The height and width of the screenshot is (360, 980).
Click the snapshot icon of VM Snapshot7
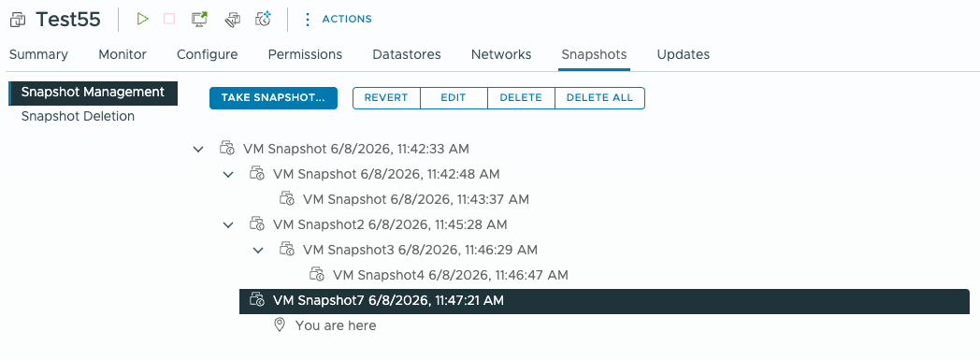[x=257, y=300]
